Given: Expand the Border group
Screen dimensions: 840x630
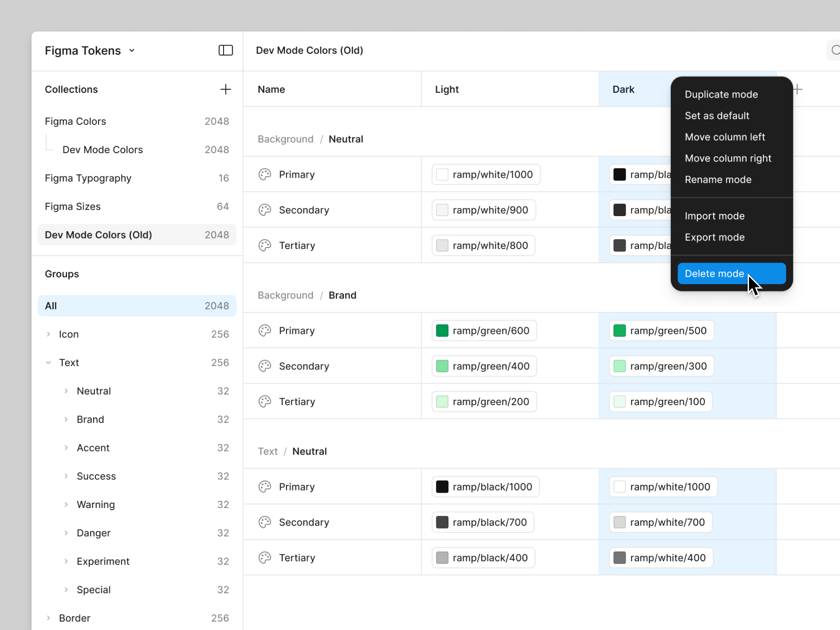Looking at the screenshot, I should (x=49, y=618).
